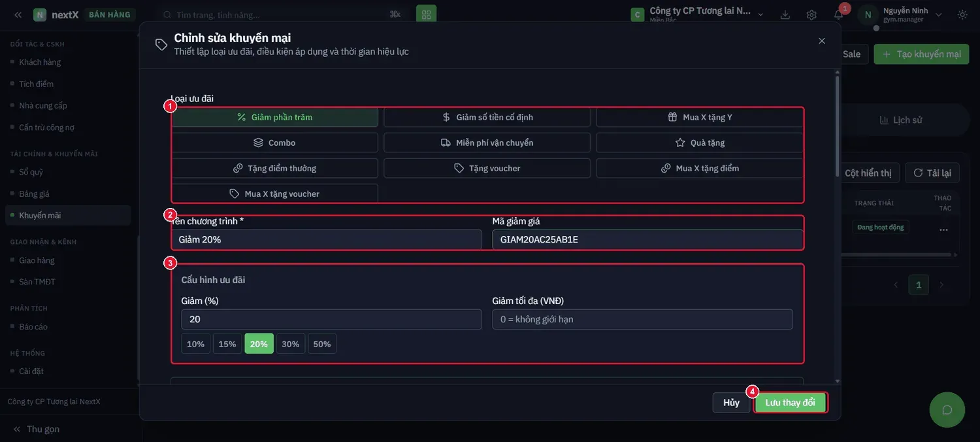980x442 pixels.
Task: Click the Tạo khuyến mại button
Action: coord(921,54)
